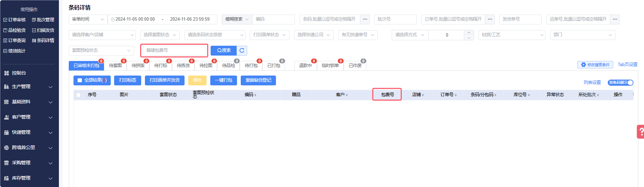This screenshot has width=644, height=187.
Task: Open 绩效统计 shortcut in sidebar
Action: (x=15, y=51)
